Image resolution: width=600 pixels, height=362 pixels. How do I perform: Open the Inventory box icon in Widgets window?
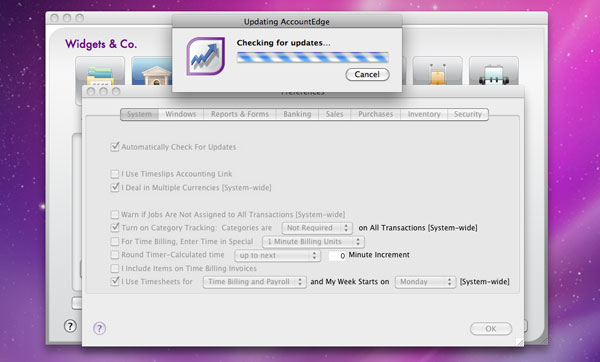[x=437, y=71]
